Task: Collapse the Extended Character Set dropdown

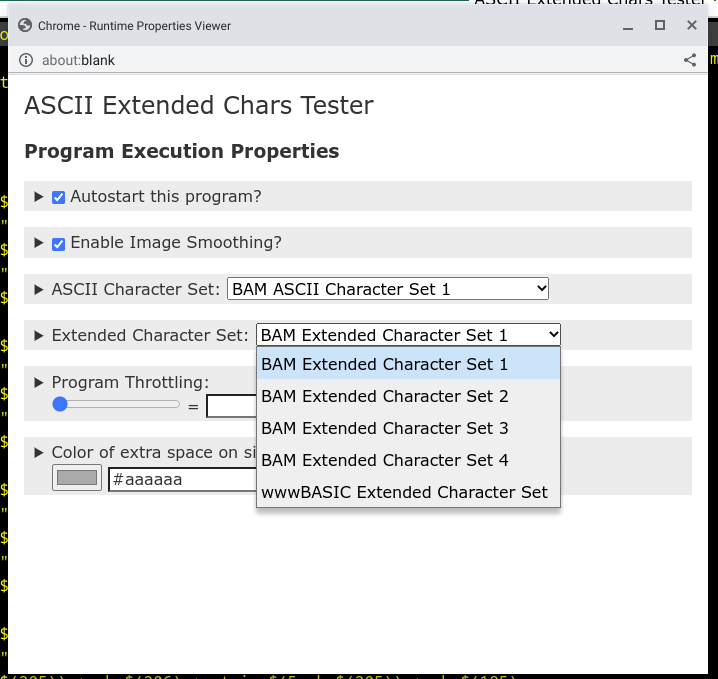Action: click(408, 335)
